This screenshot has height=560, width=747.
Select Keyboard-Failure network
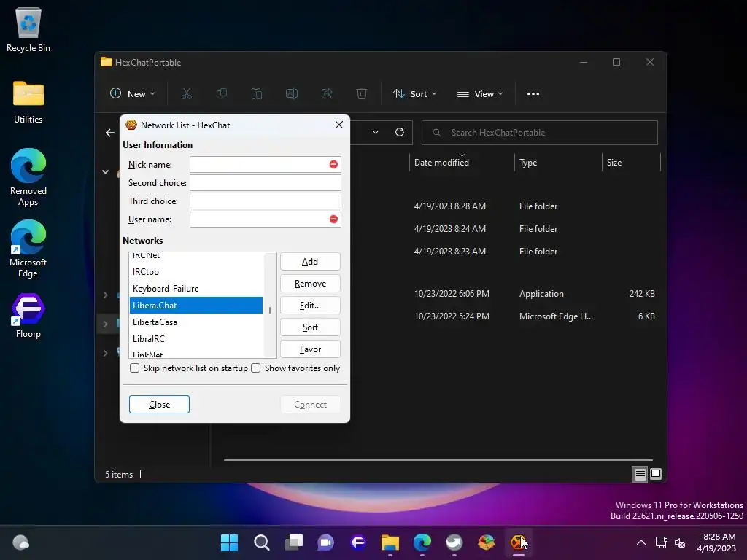click(x=196, y=289)
